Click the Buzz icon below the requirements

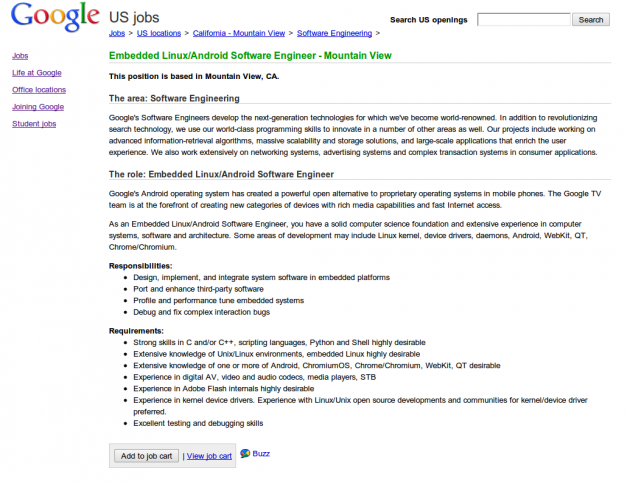click(245, 453)
